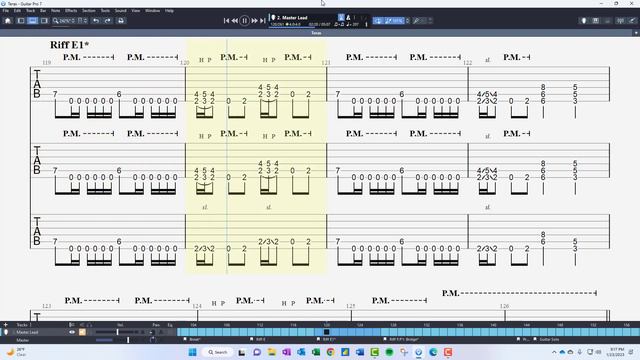This screenshot has height=360, width=640.
Task: Click the Master track pan knob
Action: (x=153, y=340)
